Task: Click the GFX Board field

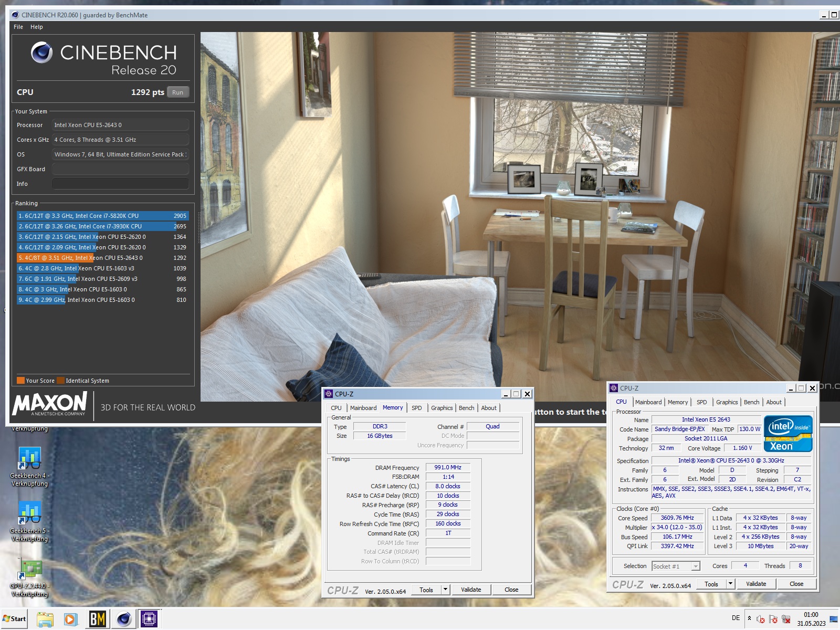Action: 120,169
